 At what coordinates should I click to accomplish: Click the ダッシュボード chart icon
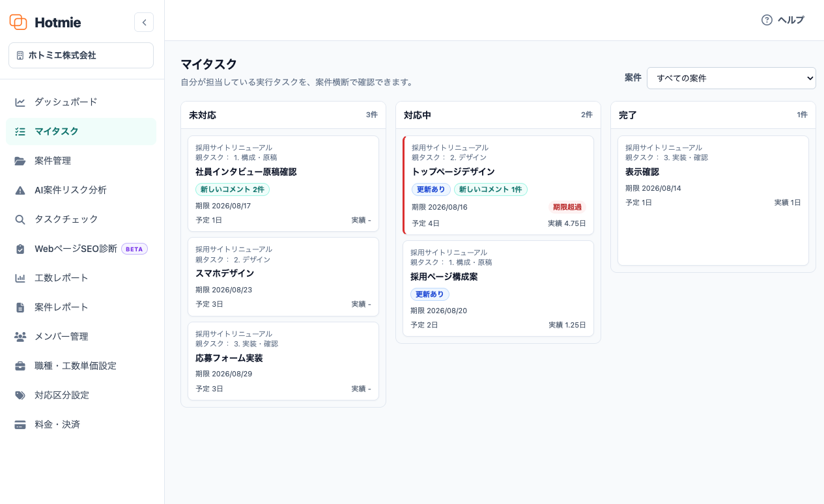click(20, 102)
